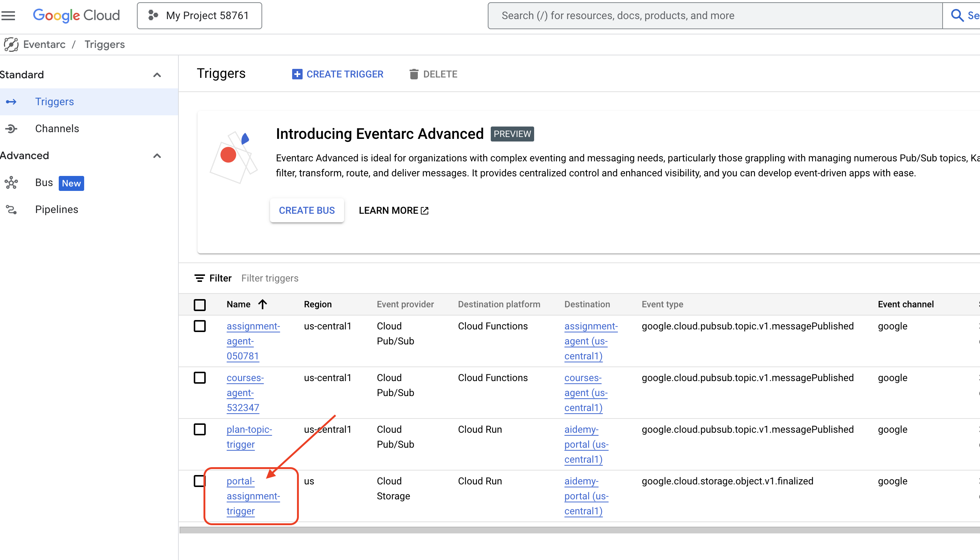This screenshot has height=560, width=980.
Task: Click the DELETE trash icon
Action: point(414,74)
